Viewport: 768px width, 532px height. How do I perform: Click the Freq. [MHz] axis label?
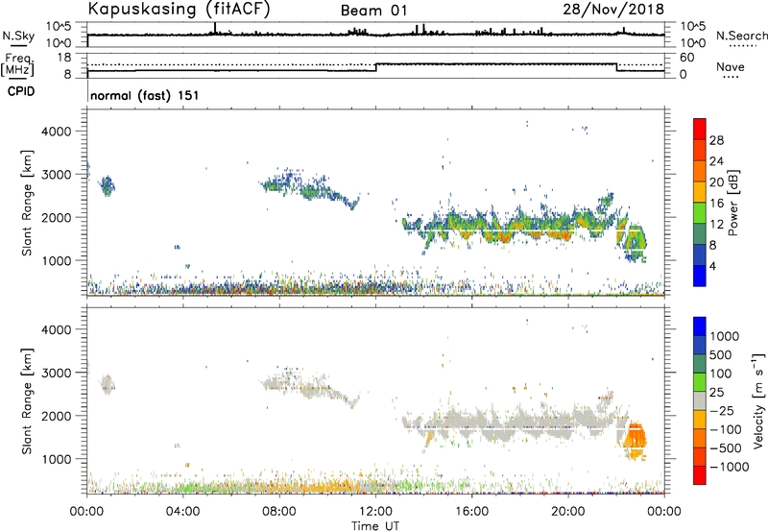pos(18,65)
